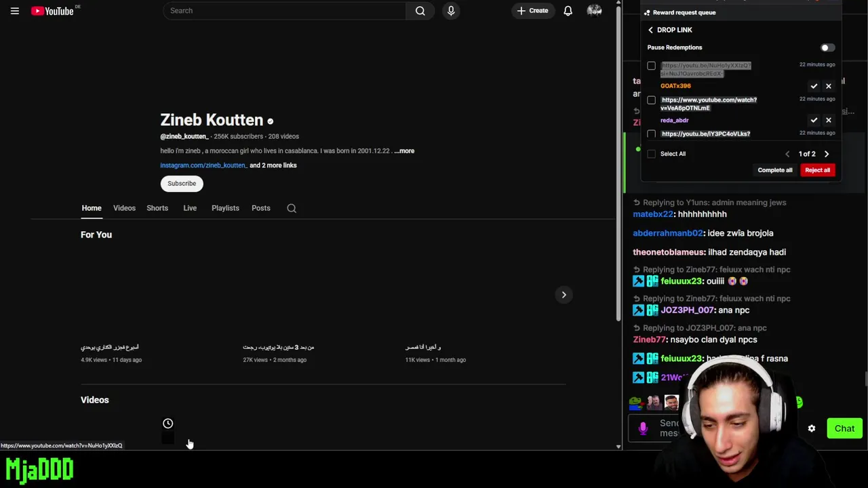Click Complete all button
The width and height of the screenshot is (868, 488).
pyautogui.click(x=775, y=170)
